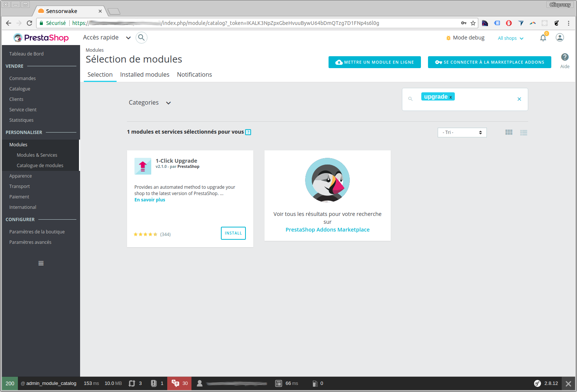Viewport: 577px width, 392px height.
Task: Switch to the Installed modules tab
Action: [x=145, y=75]
